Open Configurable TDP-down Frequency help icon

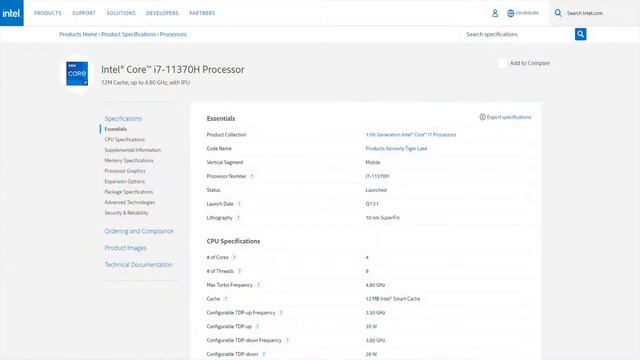point(287,341)
